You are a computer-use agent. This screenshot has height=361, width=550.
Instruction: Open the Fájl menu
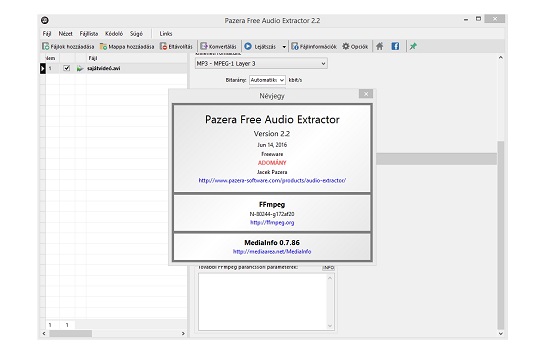point(47,34)
